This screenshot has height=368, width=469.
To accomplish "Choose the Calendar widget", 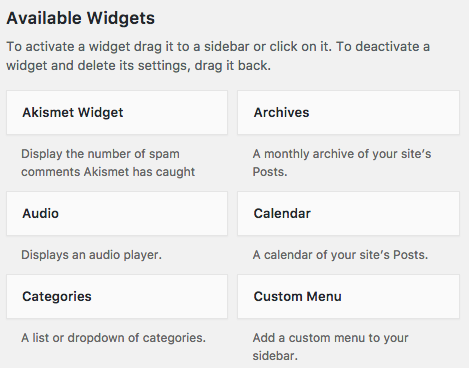I will pos(348,214).
